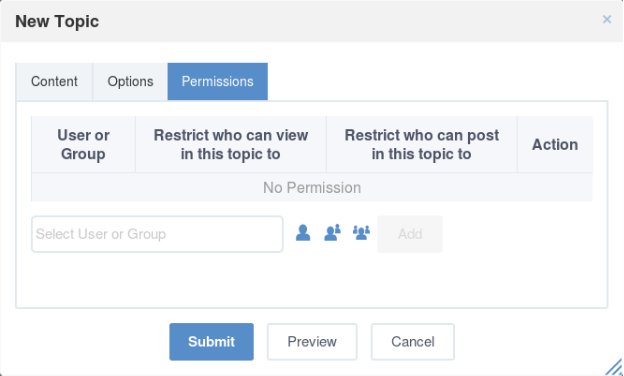Close the New Topic dialog with X
This screenshot has height=376, width=624.
click(606, 19)
